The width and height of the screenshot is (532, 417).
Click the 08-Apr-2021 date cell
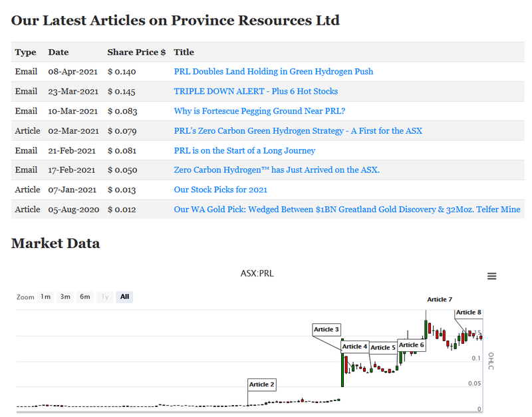[72, 72]
